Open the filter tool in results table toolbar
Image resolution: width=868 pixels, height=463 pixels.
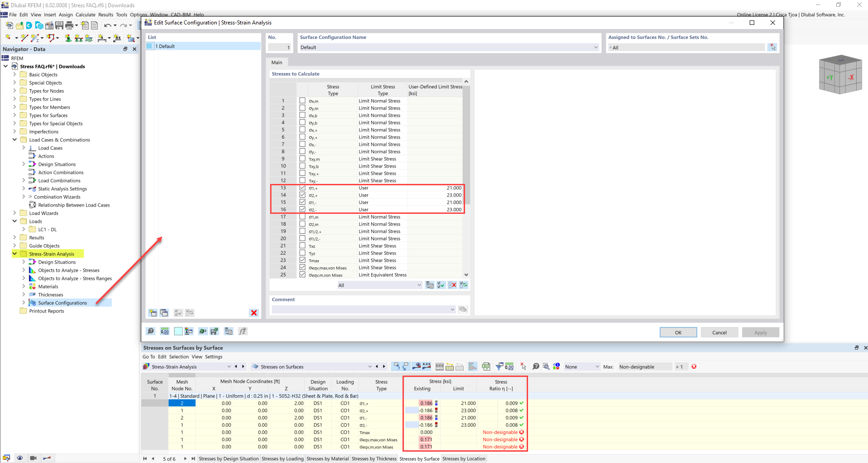click(x=499, y=366)
